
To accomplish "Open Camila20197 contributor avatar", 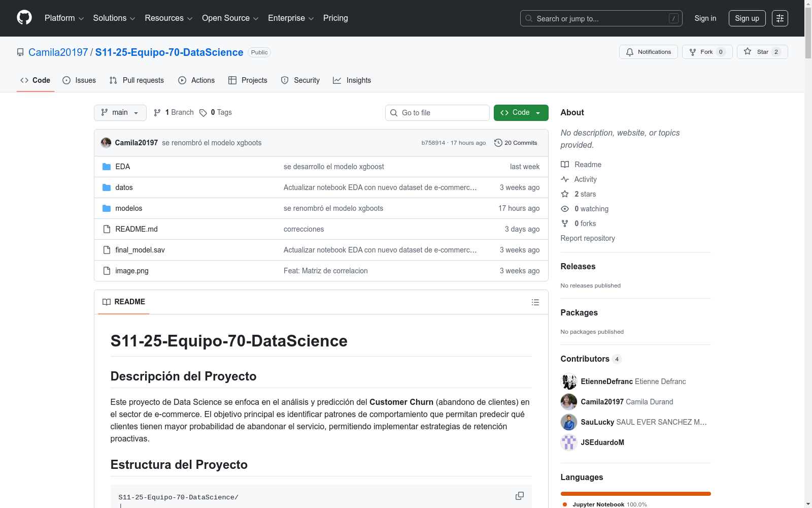I will pos(569,402).
